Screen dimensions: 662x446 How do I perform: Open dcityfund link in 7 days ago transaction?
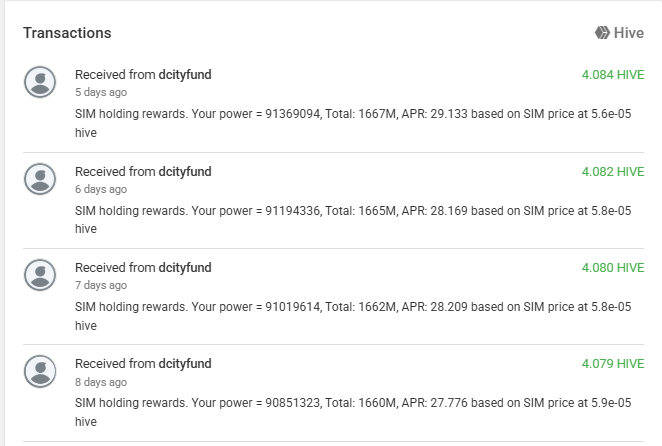pos(185,267)
